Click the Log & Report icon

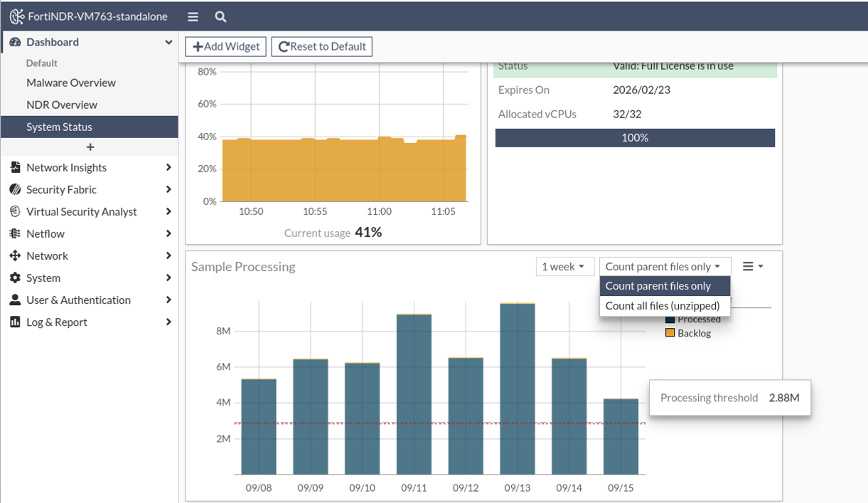tap(15, 322)
